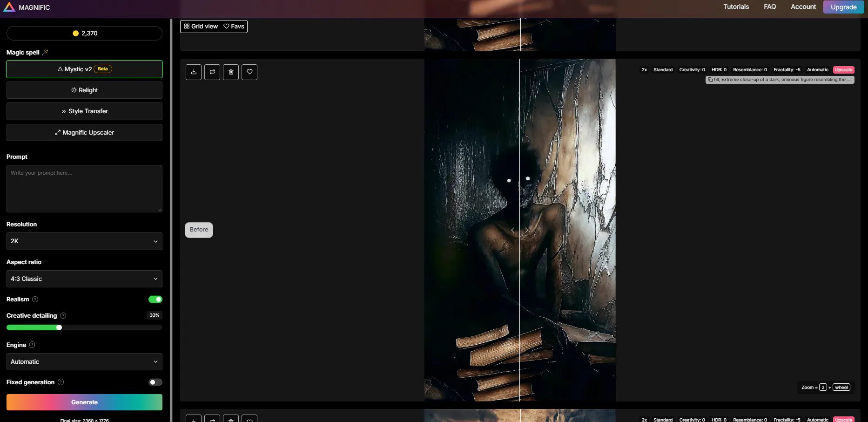The width and height of the screenshot is (868, 422).
Task: Click the 2x tag on dark figure
Action: (644, 70)
